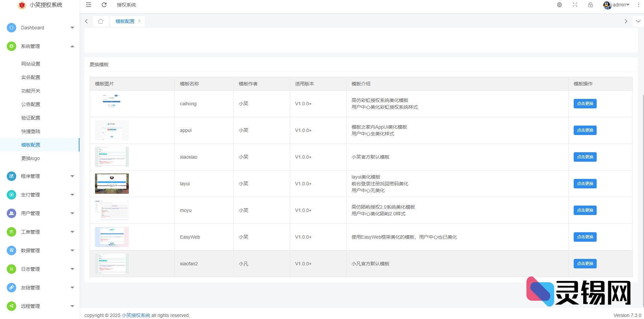This screenshot has width=644, height=319.
Task: Open the admin user dropdown
Action: pyautogui.click(x=617, y=5)
